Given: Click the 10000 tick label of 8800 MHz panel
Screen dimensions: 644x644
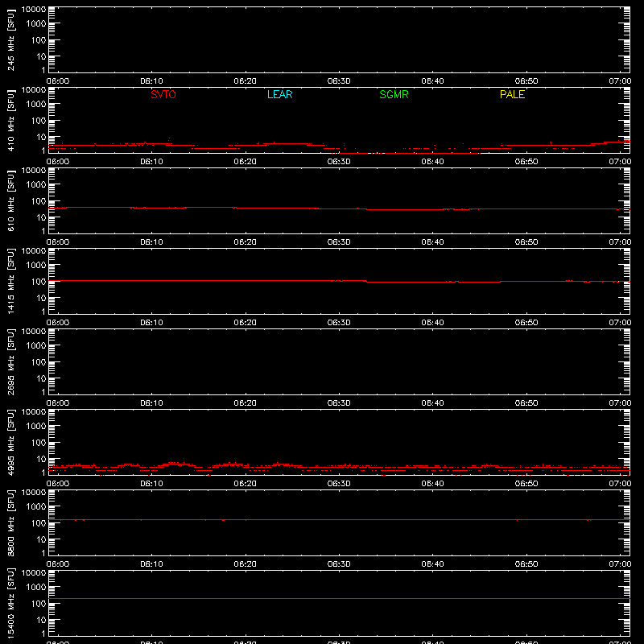Looking at the screenshot, I should [x=34, y=493].
